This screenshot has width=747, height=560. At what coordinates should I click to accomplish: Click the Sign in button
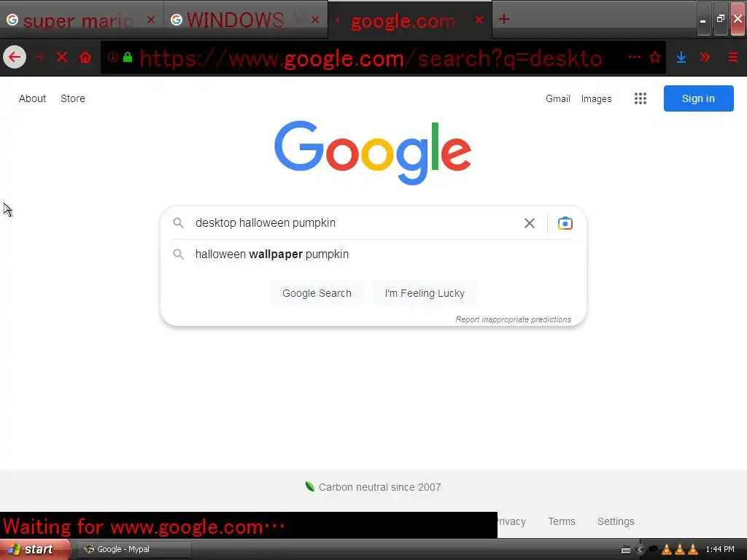[698, 98]
